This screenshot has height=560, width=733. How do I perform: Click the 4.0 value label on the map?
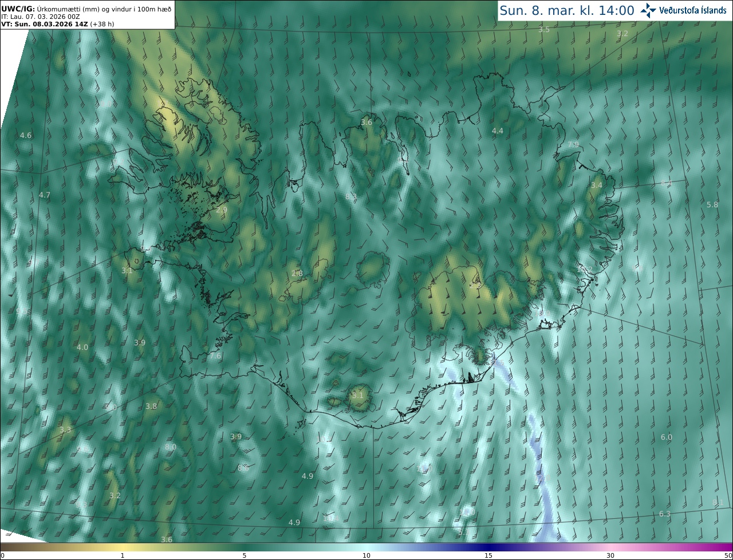(82, 348)
